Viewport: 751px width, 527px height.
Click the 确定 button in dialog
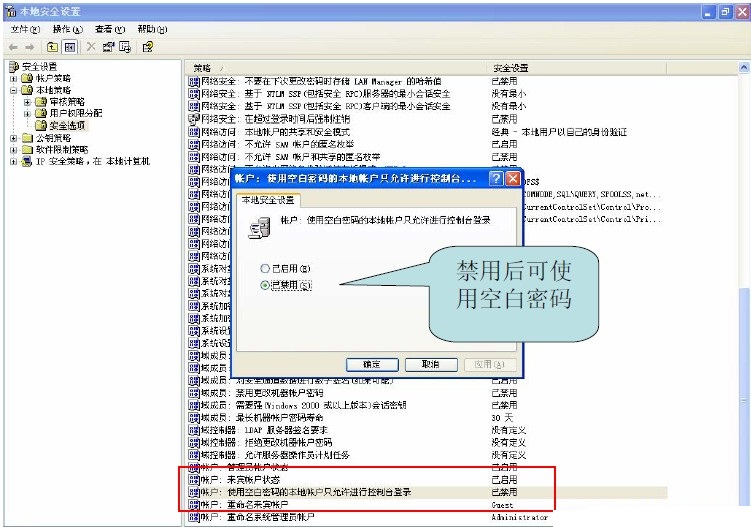point(371,364)
